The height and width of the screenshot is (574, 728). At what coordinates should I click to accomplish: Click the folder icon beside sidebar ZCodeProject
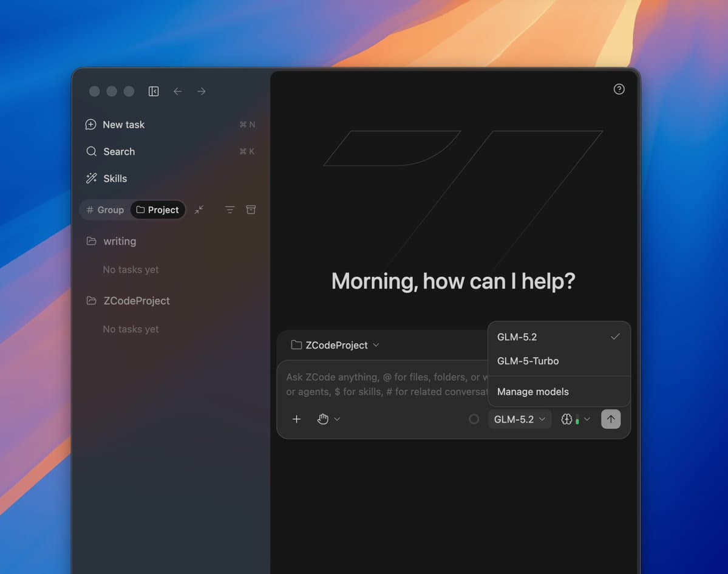92,301
